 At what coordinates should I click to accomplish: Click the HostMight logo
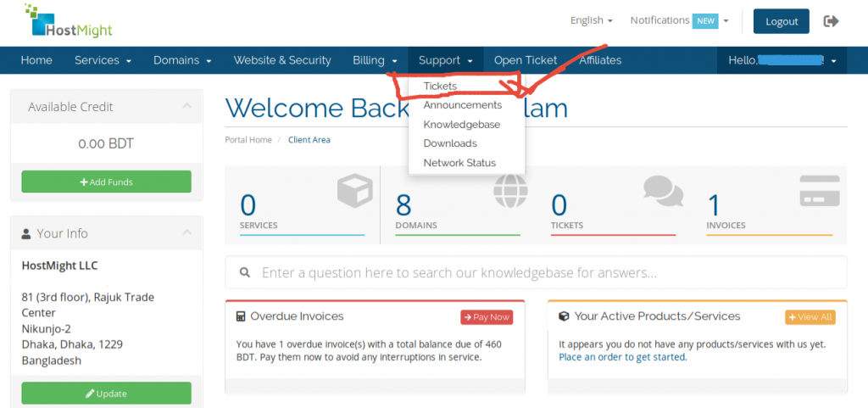tap(69, 21)
